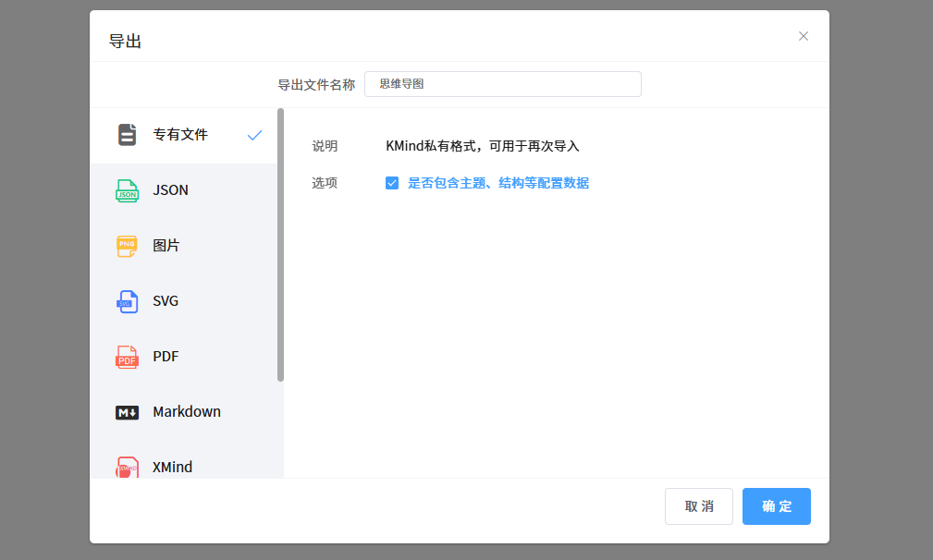Click the XMind export icon
Viewport: 933px width, 560px height.
[127, 467]
